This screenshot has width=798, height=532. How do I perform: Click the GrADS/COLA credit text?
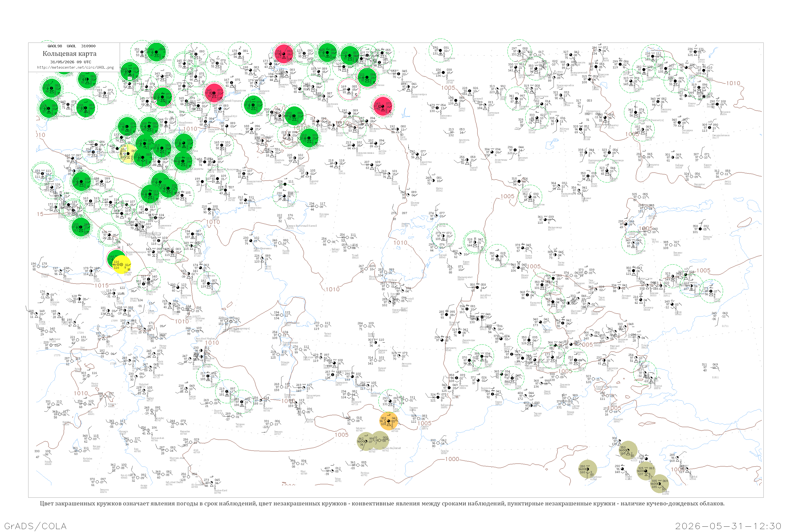(x=35, y=526)
